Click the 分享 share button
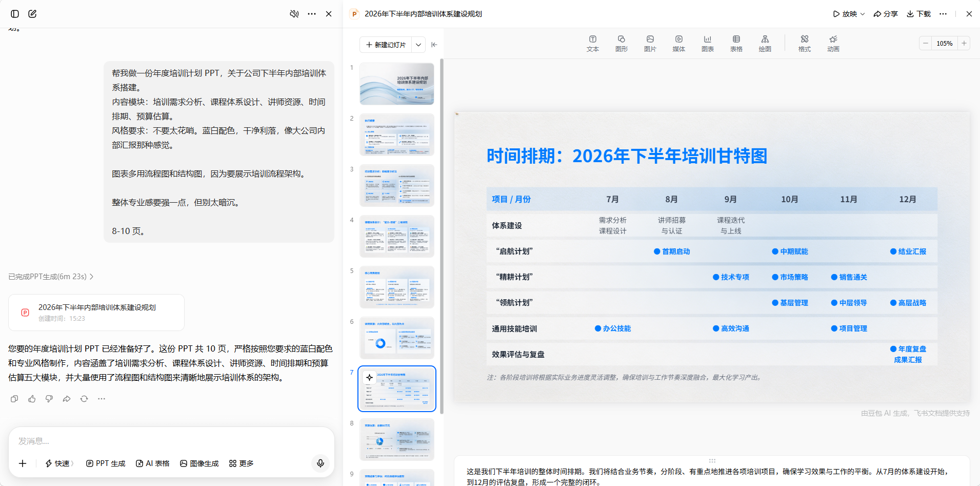 click(x=886, y=14)
